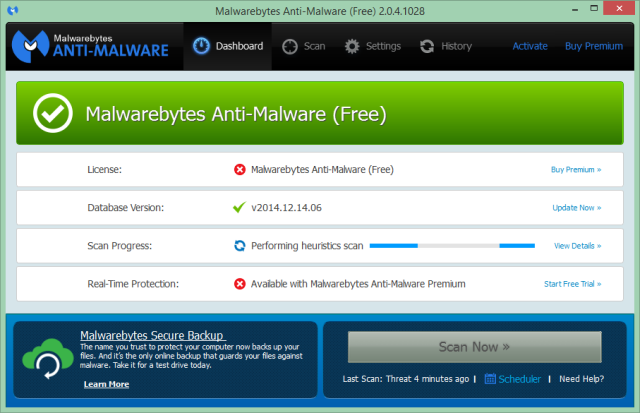Click the spinning scan progress icon
Viewport: 640px width, 413px height.
[240, 246]
